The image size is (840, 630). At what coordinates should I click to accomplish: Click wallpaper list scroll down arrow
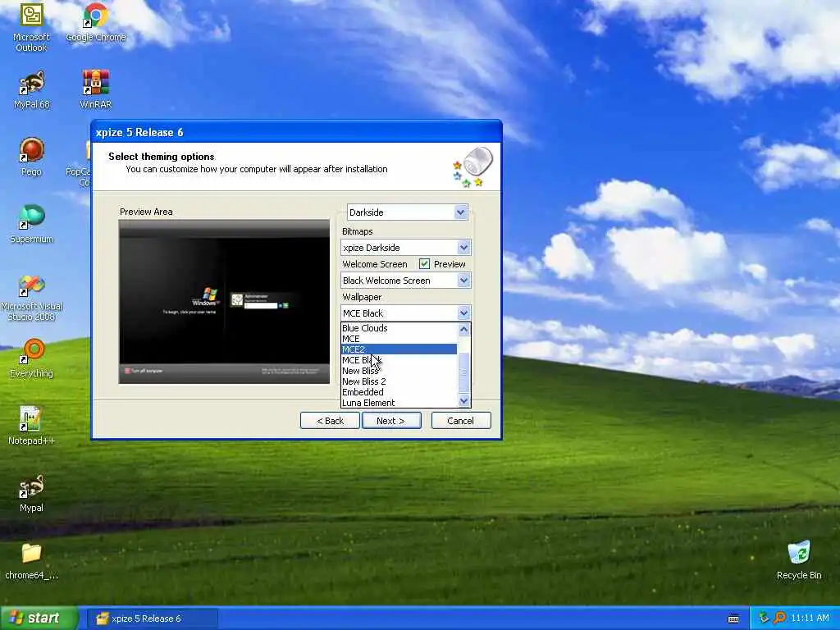point(464,400)
